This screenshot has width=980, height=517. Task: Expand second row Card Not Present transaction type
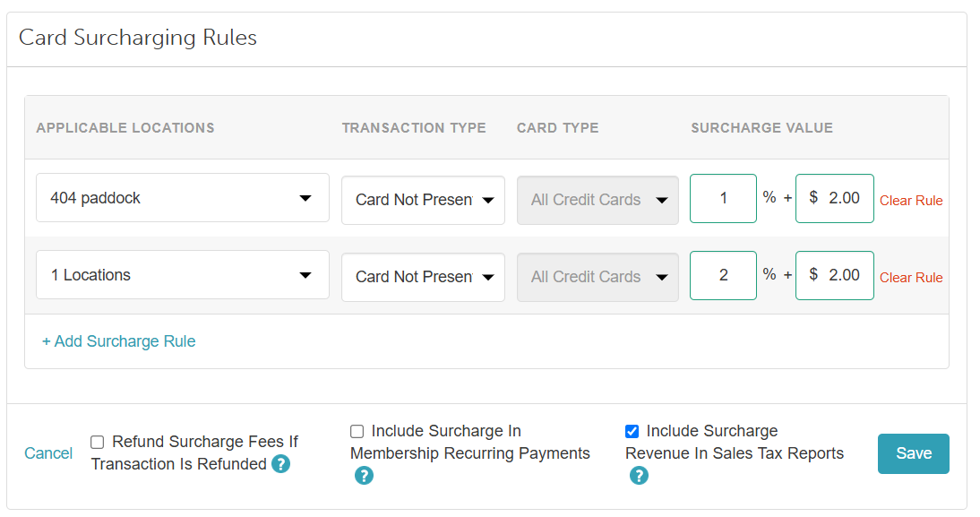pos(423,277)
